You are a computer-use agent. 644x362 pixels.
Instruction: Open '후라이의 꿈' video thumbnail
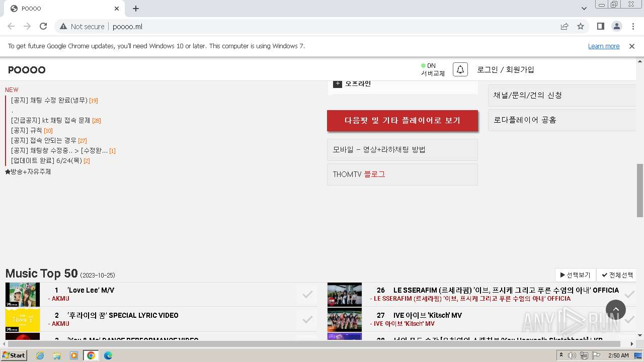23,320
